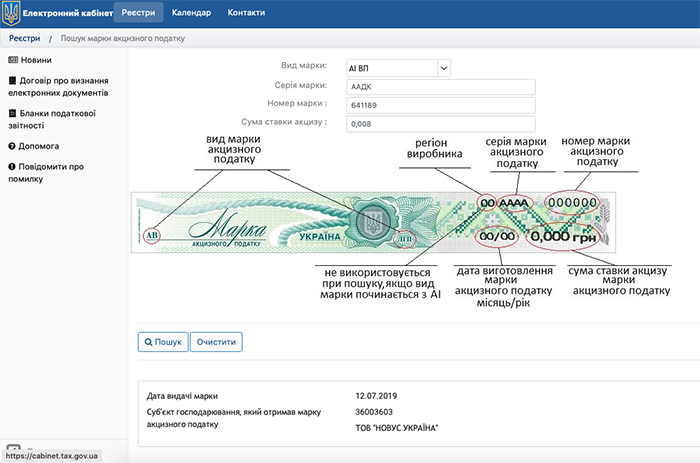Click the Новини newspaper icon in sidebar

12,60
